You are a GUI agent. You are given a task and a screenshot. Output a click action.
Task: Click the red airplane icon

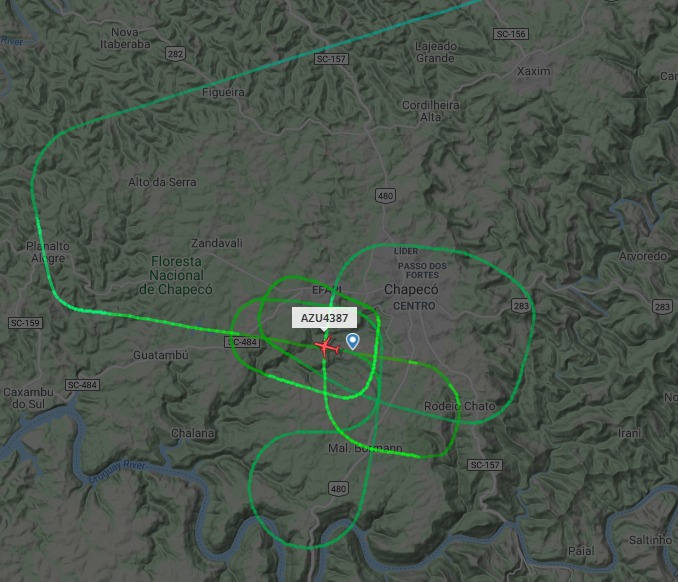coord(326,346)
